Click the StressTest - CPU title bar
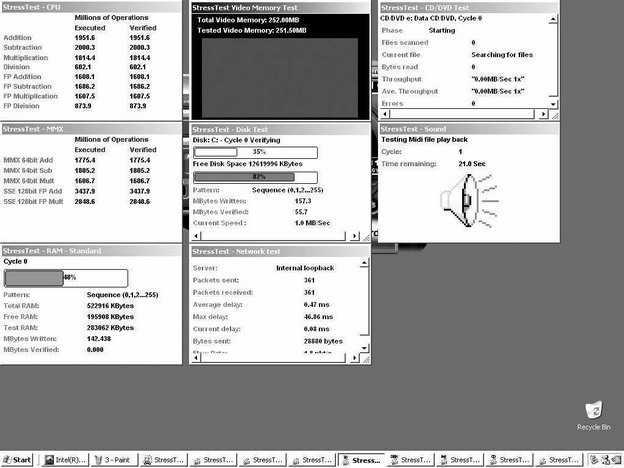This screenshot has width=624, height=468. [92, 6]
